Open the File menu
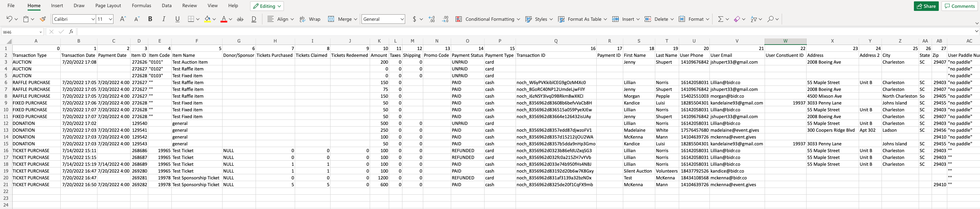 click(11, 6)
